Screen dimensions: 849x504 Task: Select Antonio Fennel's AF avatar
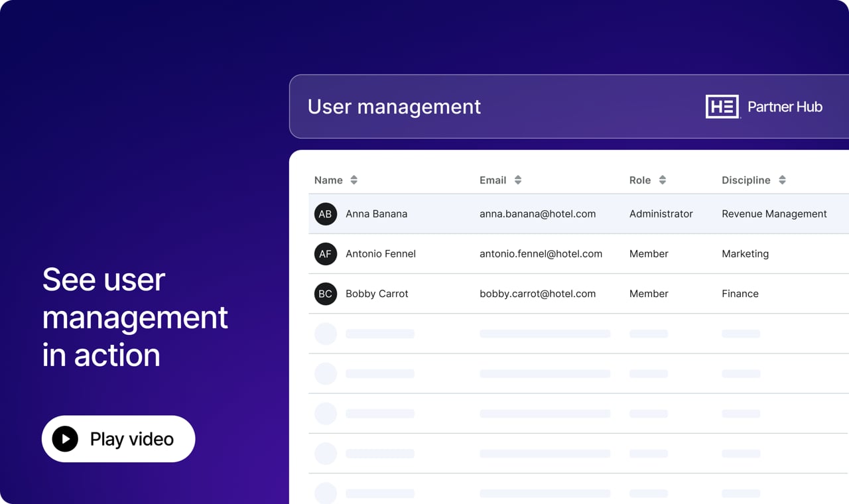pyautogui.click(x=326, y=254)
